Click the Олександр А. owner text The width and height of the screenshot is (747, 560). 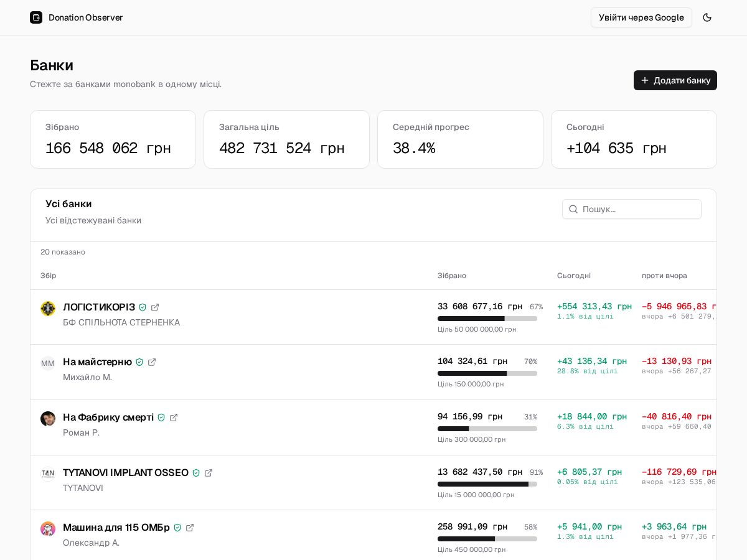coord(91,543)
